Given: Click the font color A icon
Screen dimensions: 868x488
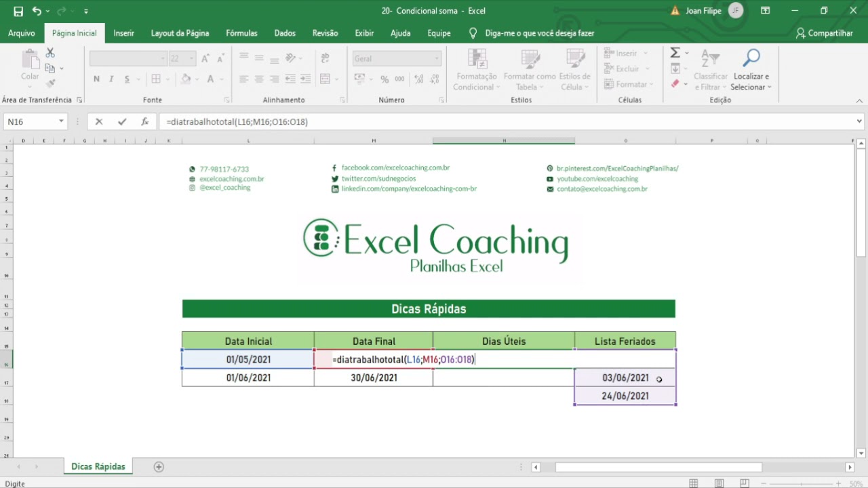Looking at the screenshot, I should pos(211,79).
